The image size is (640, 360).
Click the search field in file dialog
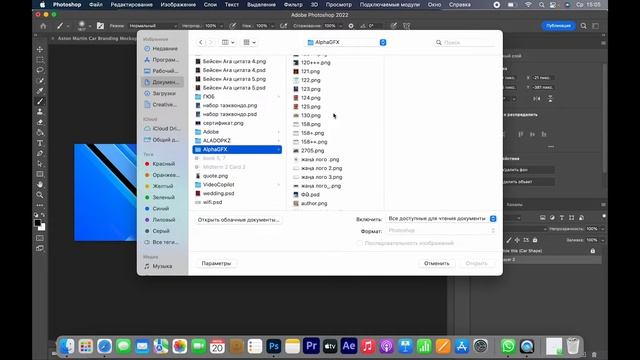pyautogui.click(x=465, y=42)
